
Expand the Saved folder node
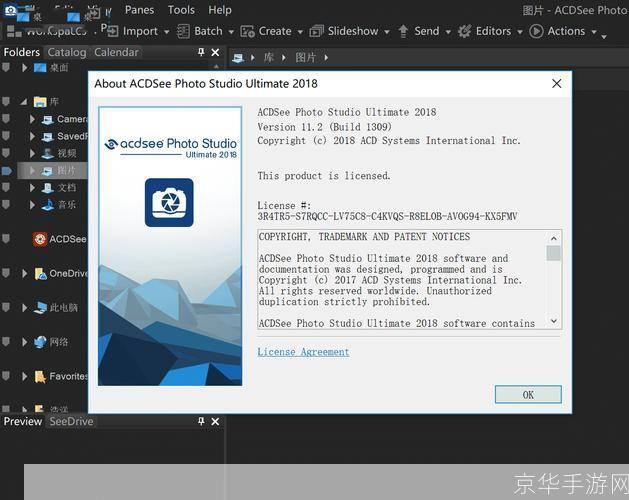click(32, 136)
